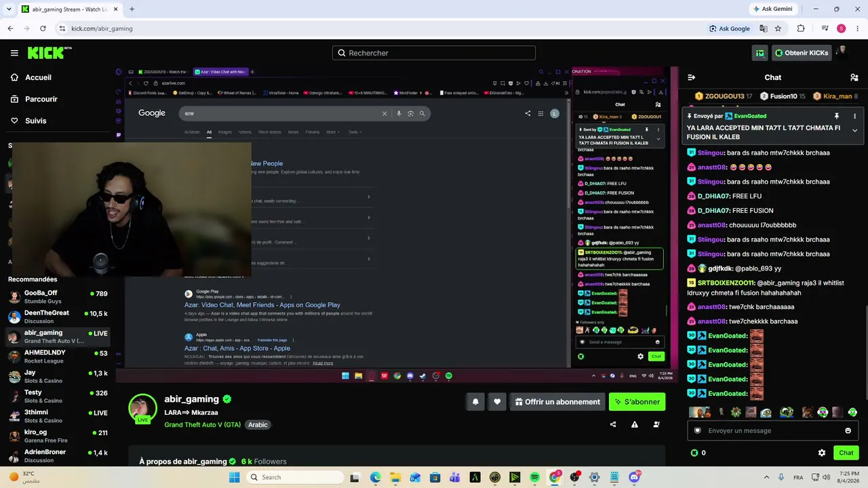Viewport: 868px width, 488px height.
Task: Open Grand Theft Auto V (GTA) category link
Action: coord(202,425)
